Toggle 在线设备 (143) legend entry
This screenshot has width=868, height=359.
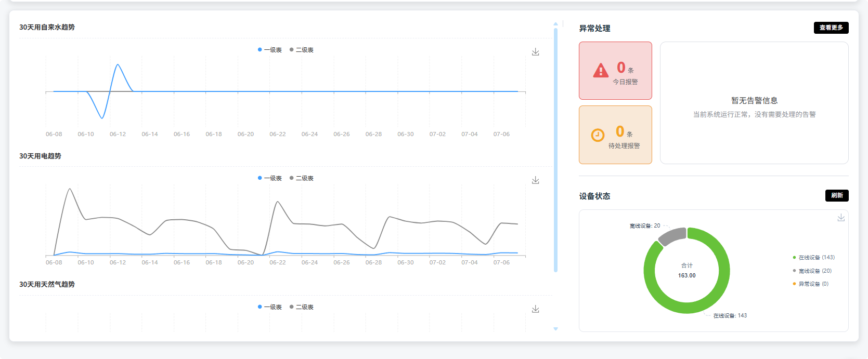814,258
